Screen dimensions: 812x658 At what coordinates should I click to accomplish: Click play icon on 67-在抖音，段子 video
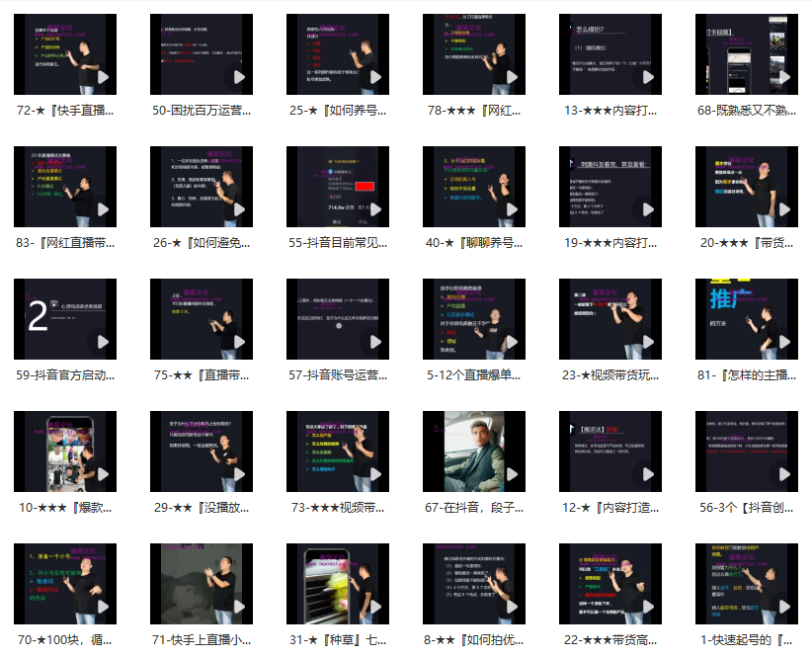[512, 474]
